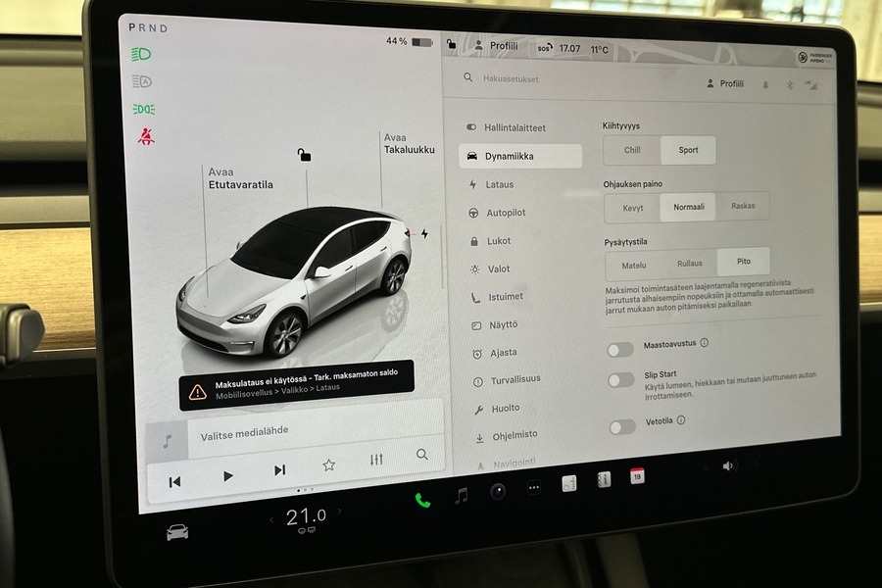Enable Vetotila towing mode
This screenshot has width=882, height=588.
(620, 427)
